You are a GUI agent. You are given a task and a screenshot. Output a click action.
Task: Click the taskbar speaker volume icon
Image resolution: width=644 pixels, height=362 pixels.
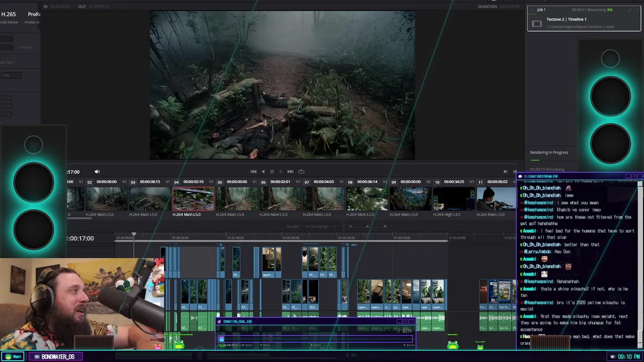pos(612,356)
